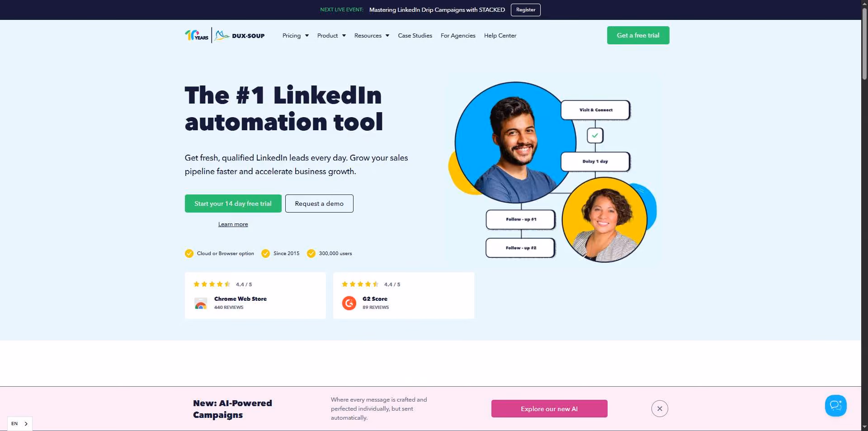Click the '440 REVIEWS' text

229,308
